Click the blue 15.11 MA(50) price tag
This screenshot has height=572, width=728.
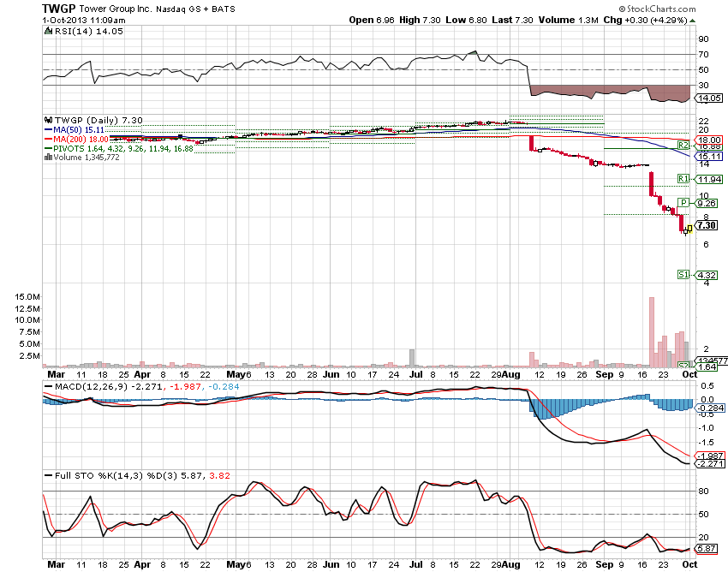click(x=708, y=157)
